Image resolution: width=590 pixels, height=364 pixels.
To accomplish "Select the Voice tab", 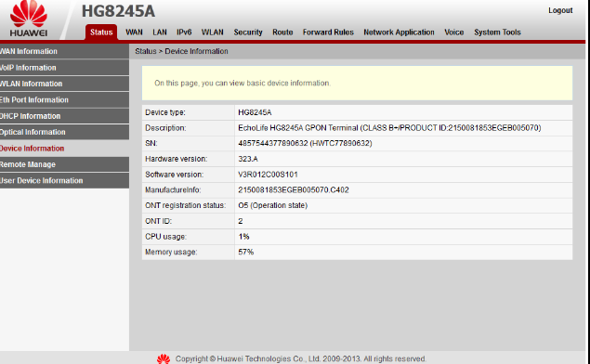I will click(x=453, y=32).
